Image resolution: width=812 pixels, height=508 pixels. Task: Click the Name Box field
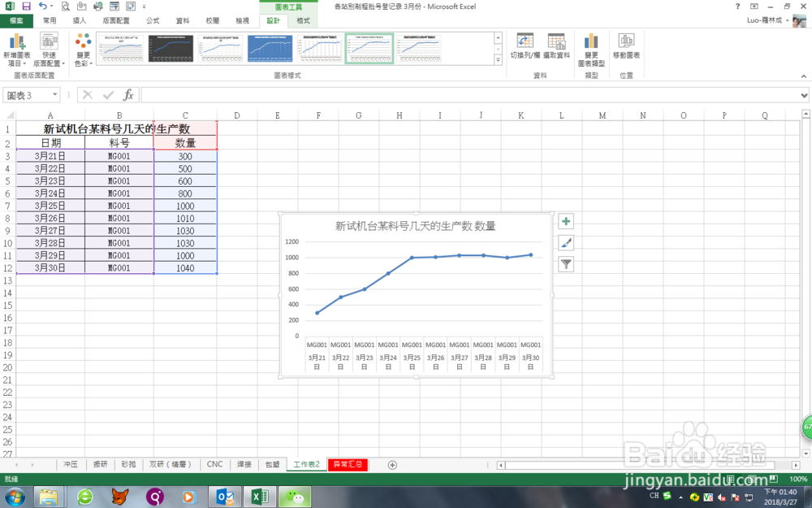click(x=28, y=95)
